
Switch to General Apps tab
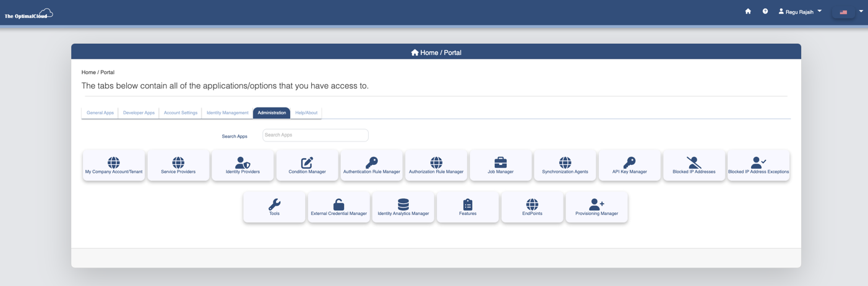(100, 113)
